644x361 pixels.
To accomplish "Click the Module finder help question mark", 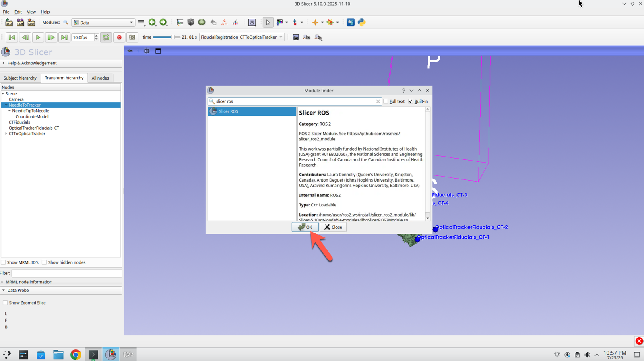I will tap(403, 91).
